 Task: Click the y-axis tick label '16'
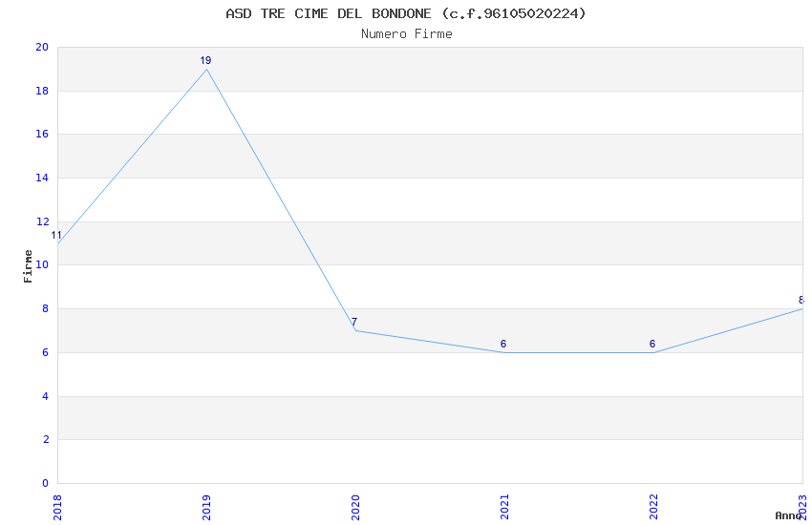[x=42, y=134]
